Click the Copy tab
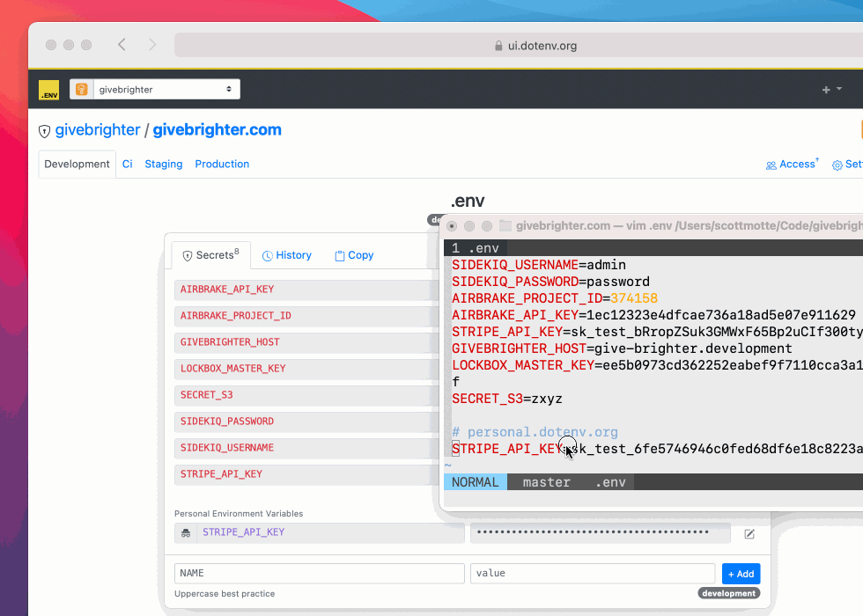 [x=354, y=255]
